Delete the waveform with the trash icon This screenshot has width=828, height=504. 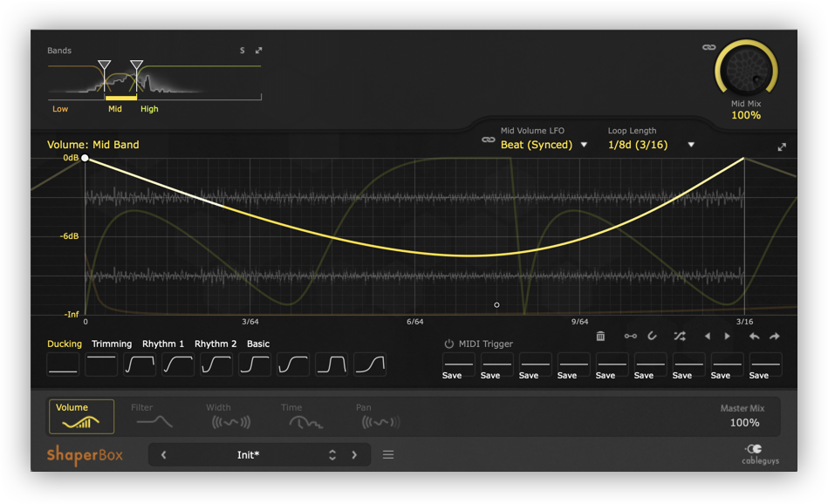[x=600, y=337]
